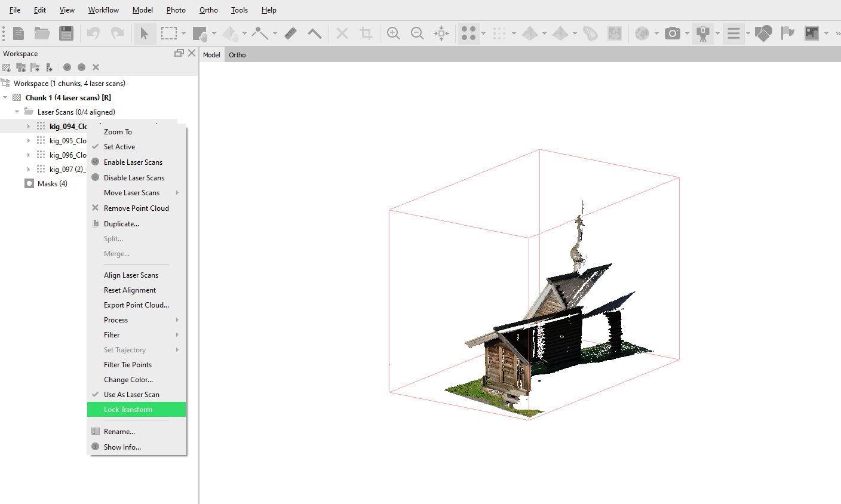Viewport: 841px width, 504px height.
Task: Open a project with the folder icon
Action: point(42,33)
